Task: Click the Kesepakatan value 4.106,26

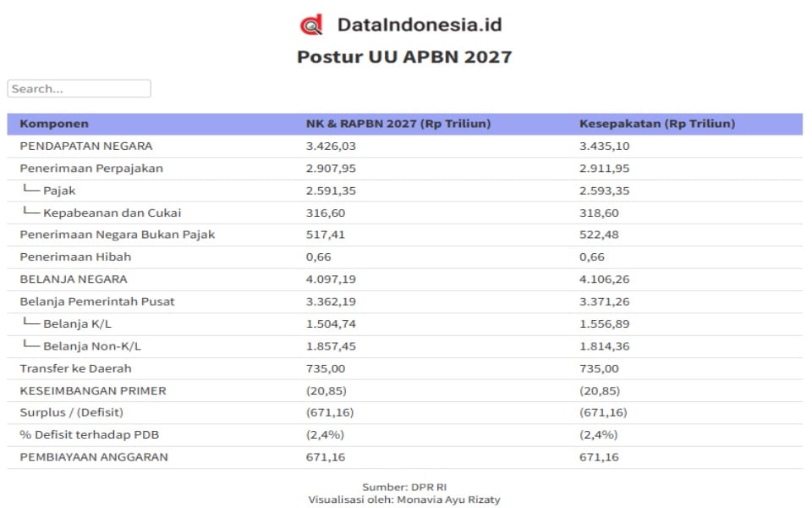Action: (604, 279)
